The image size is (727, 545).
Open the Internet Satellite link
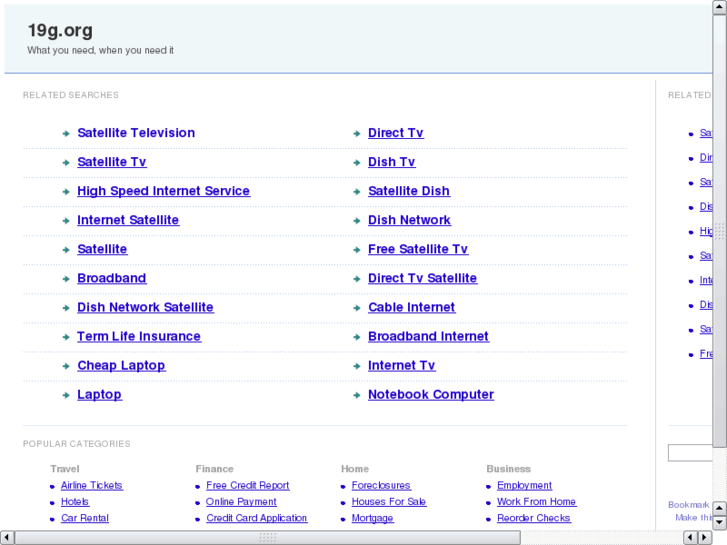pos(128,220)
